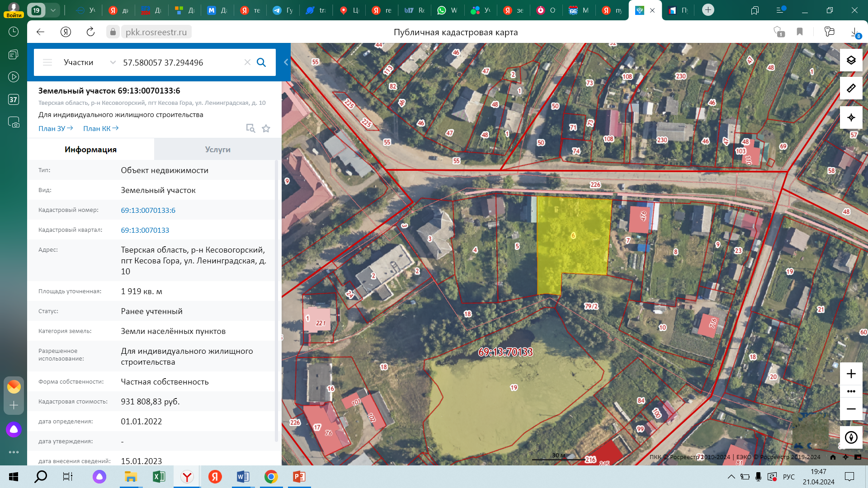Click the search magnifier in search bar
Screen dimensions: 868x488
[261, 62]
